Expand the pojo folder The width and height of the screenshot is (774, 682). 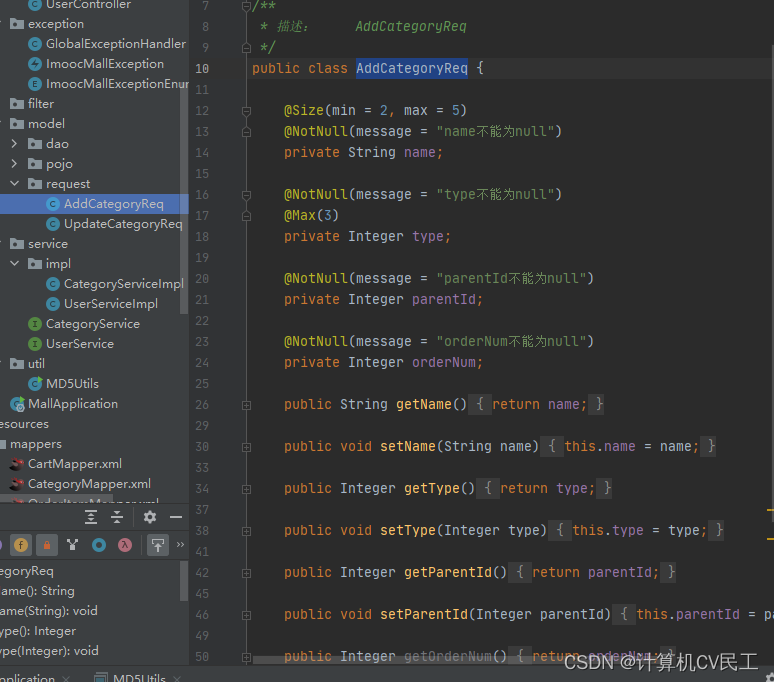coord(15,164)
